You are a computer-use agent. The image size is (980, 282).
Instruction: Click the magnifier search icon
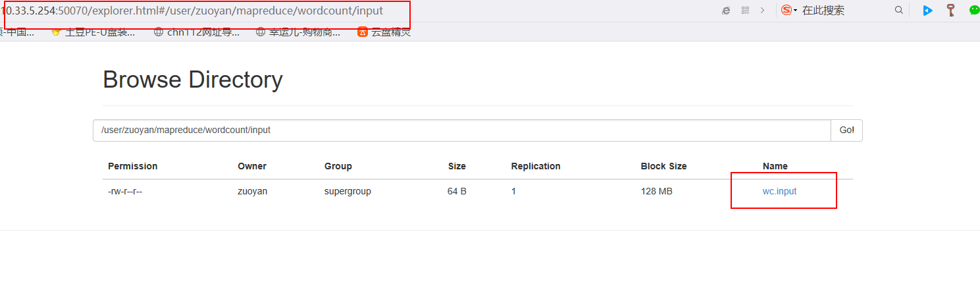(899, 11)
